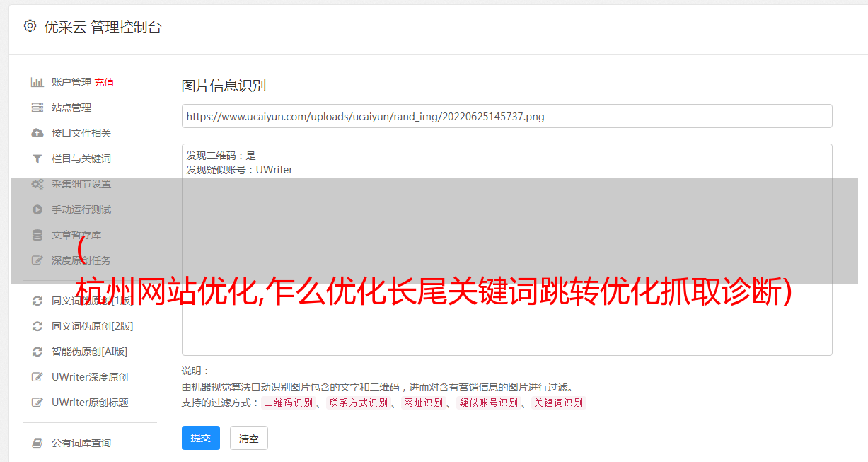Click the 栏目与关键词 filter icon
The image size is (868, 462).
37,158
